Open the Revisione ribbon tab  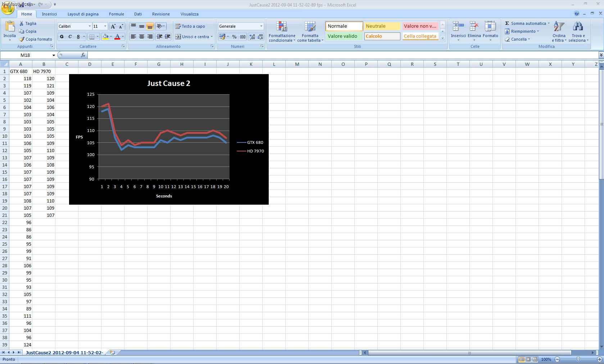(161, 14)
